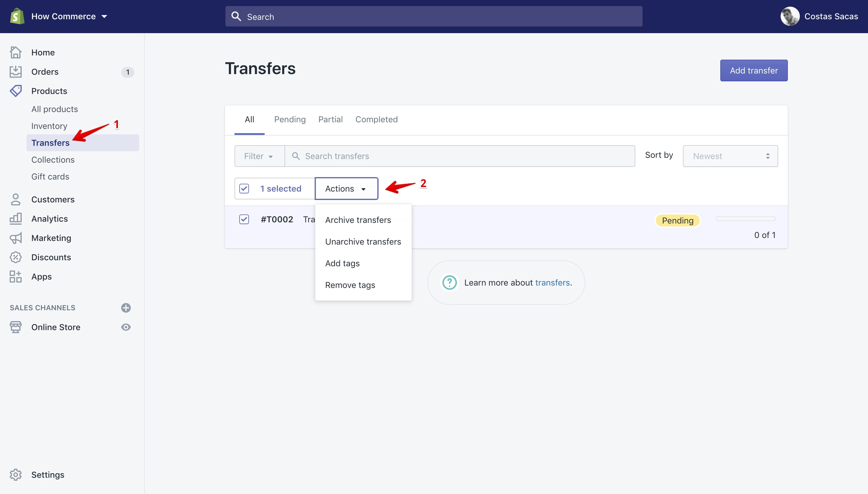Viewport: 868px width, 494px height.
Task: Open the transfers help link
Action: (552, 283)
